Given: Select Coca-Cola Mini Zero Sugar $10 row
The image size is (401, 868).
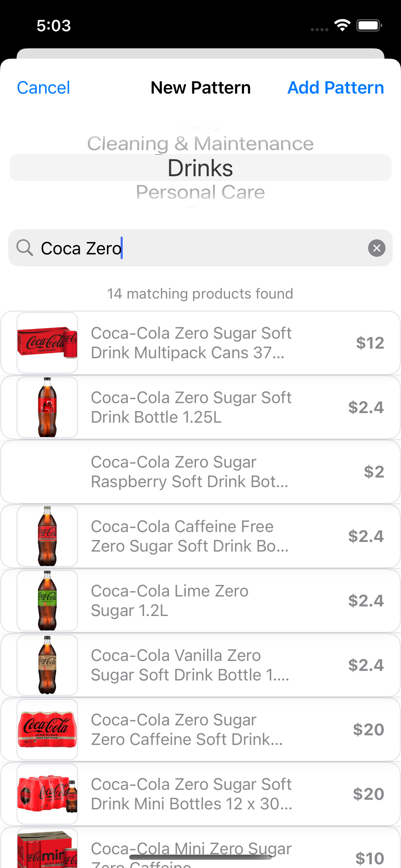Looking at the screenshot, I should point(200,847).
